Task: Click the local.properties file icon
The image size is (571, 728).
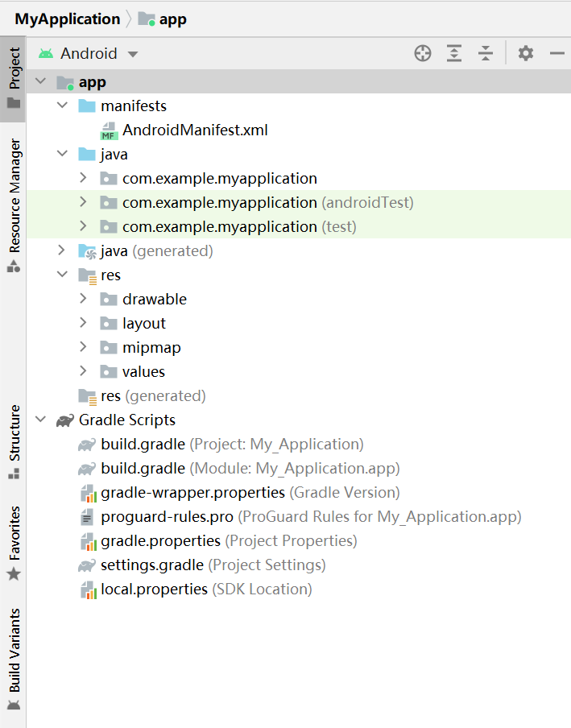Action: pyautogui.click(x=89, y=589)
